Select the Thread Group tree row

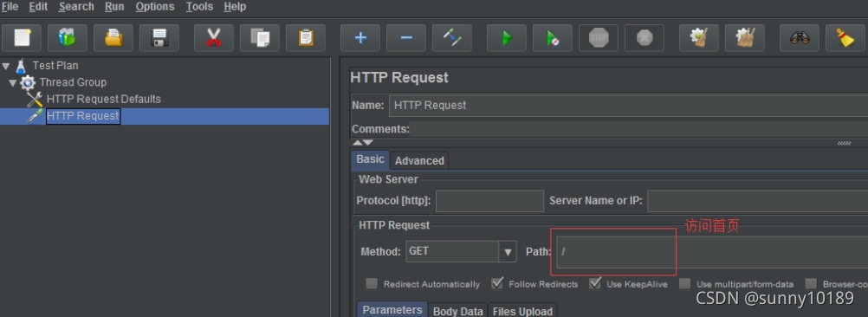pos(73,82)
